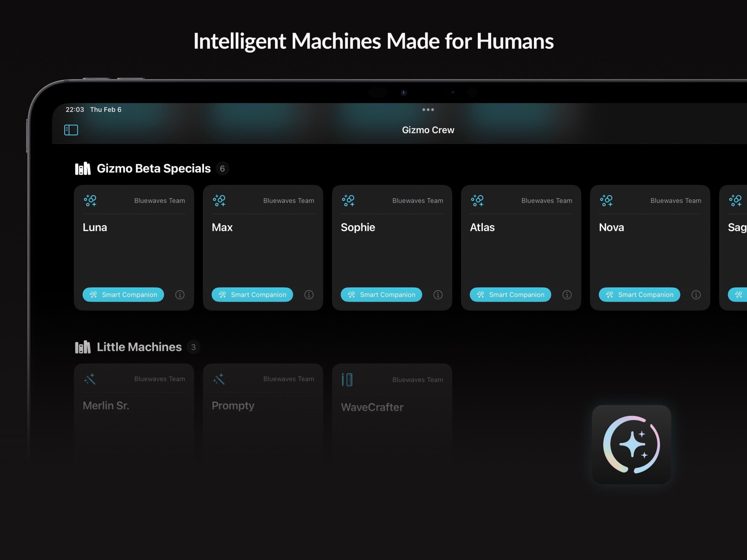Show info for the Max companion
The height and width of the screenshot is (560, 747).
click(x=309, y=295)
